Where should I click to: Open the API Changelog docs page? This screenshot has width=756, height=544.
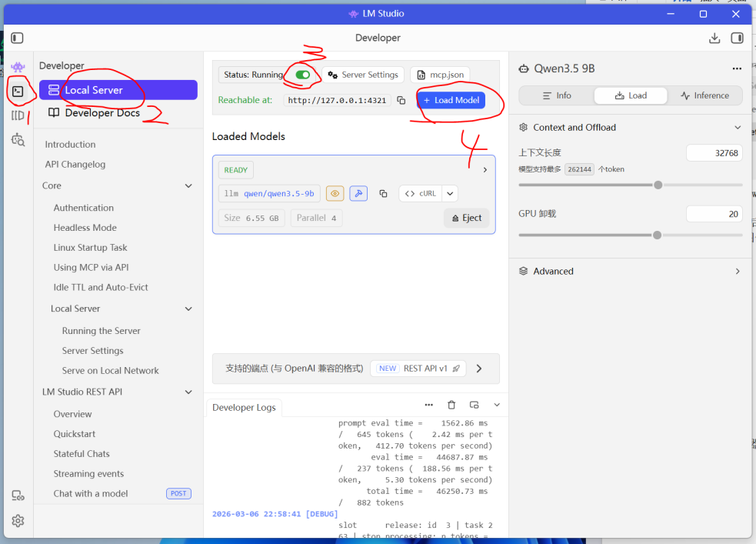point(75,165)
